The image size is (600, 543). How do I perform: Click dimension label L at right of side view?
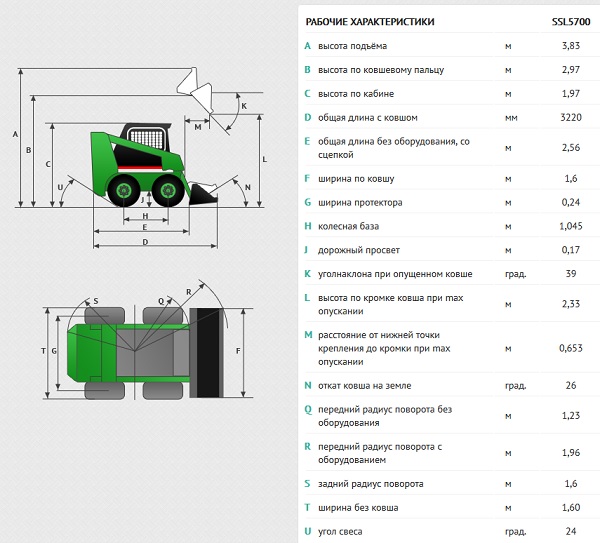[264, 159]
